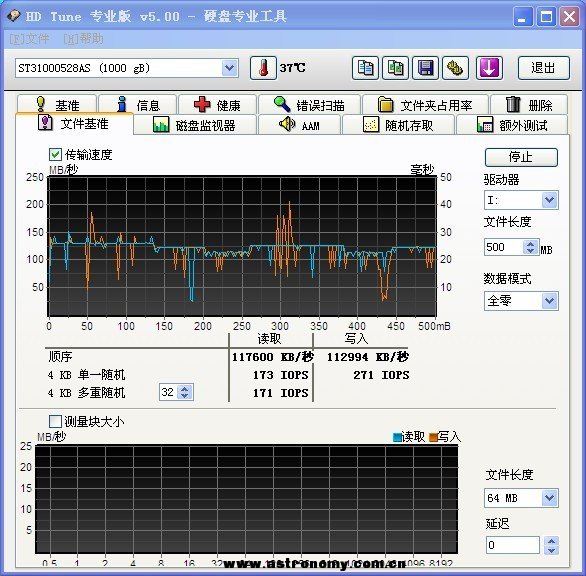Image resolution: width=586 pixels, height=576 pixels.
Task: Copy text results to clipboard icon
Action: [x=365, y=68]
